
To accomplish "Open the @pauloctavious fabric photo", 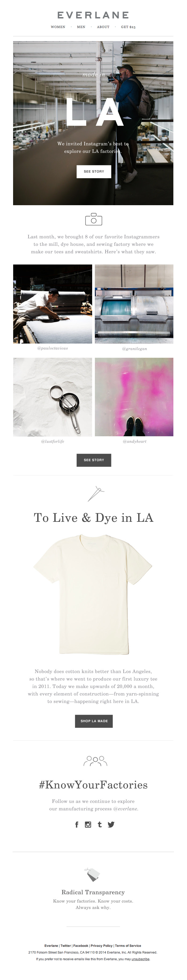I will 52,304.
